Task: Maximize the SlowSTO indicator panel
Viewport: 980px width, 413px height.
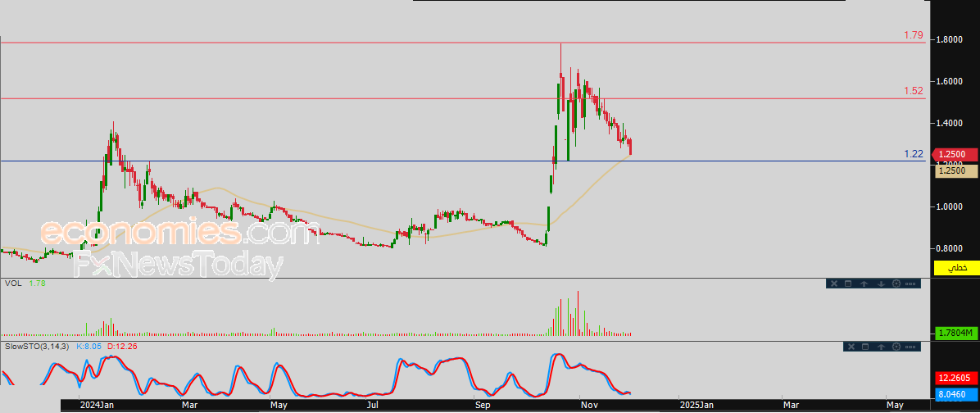Action: 865,347
